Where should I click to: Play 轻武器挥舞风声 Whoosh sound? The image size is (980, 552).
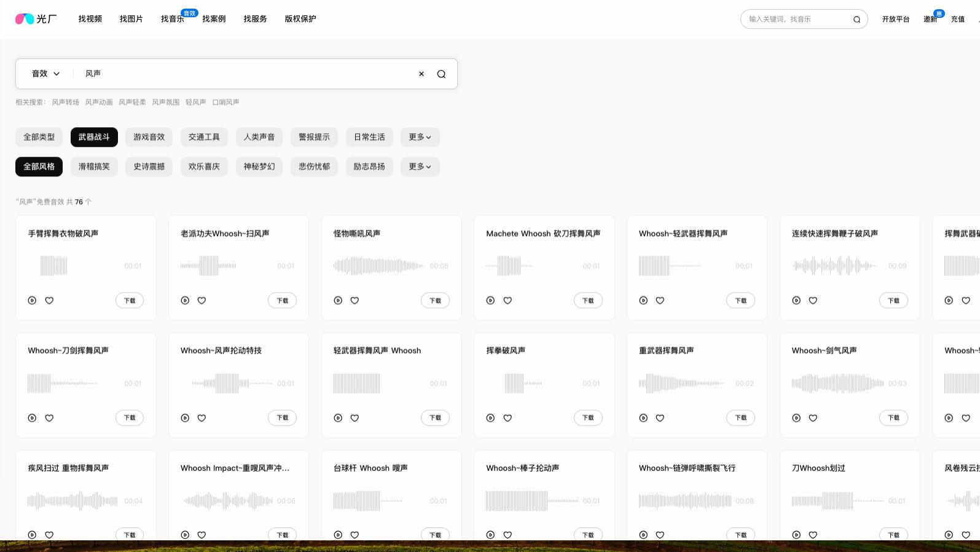pos(338,418)
